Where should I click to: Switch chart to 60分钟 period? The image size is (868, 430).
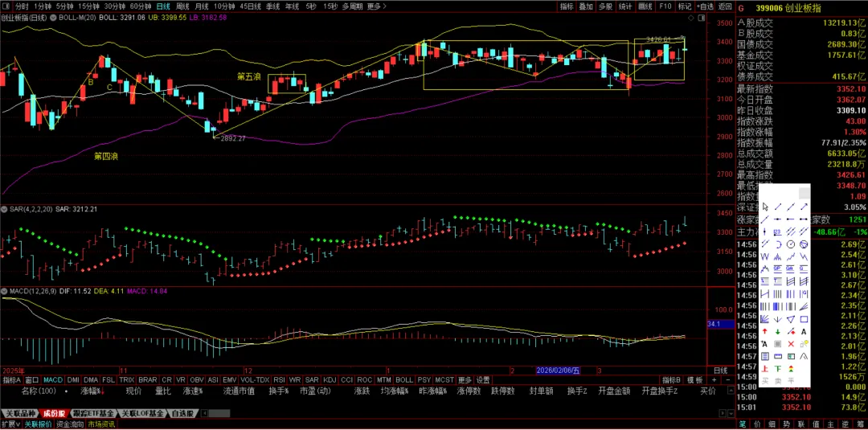(141, 6)
